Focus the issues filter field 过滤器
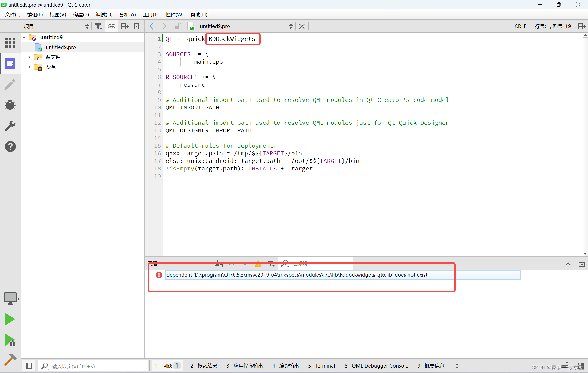 [316, 264]
